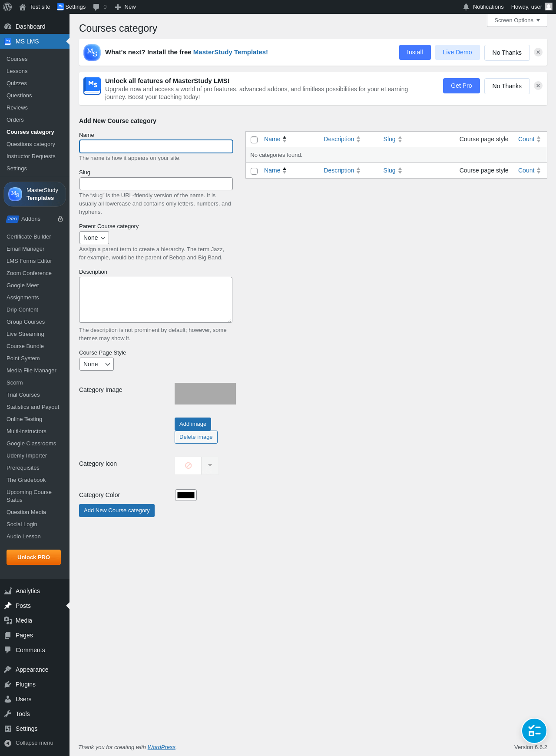Sort table by Name in header
Viewport: 556px width, 756px height.
tap(275, 139)
